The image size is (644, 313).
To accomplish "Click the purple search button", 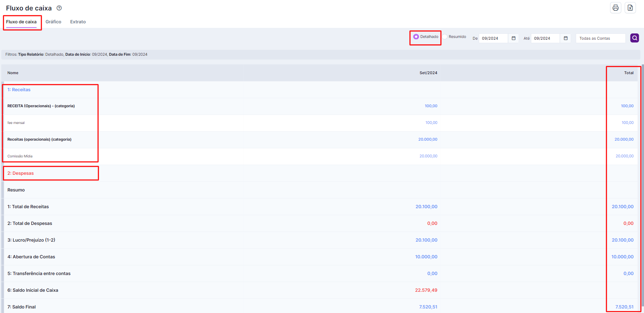I will (635, 38).
